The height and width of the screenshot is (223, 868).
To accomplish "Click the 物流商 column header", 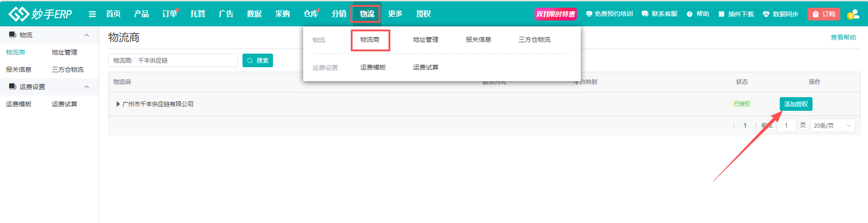I will 122,82.
